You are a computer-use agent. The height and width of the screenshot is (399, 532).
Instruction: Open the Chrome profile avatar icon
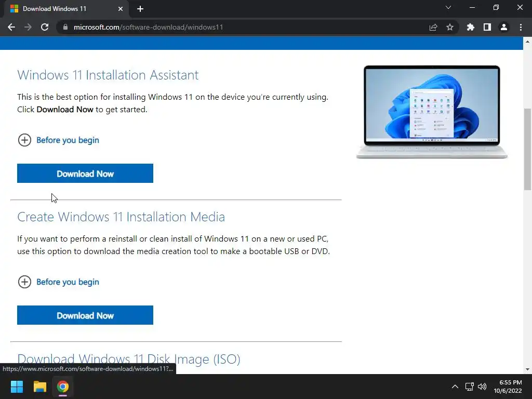point(504,27)
